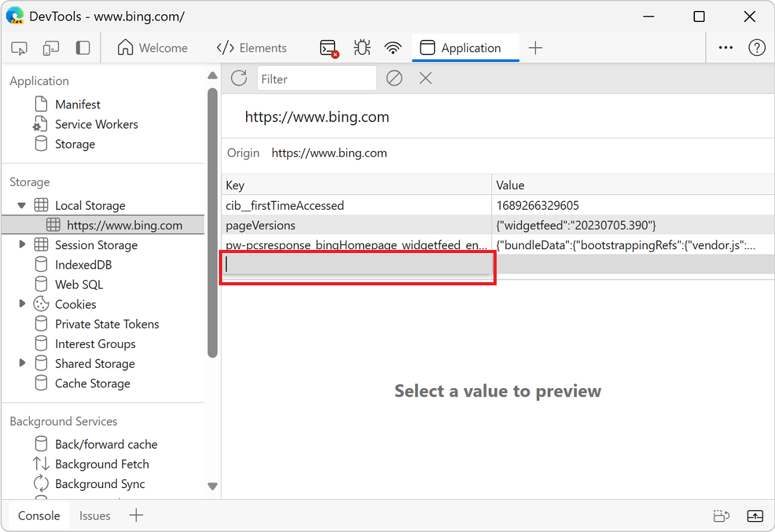
Task: Expand the Session Storage section
Action: point(22,245)
